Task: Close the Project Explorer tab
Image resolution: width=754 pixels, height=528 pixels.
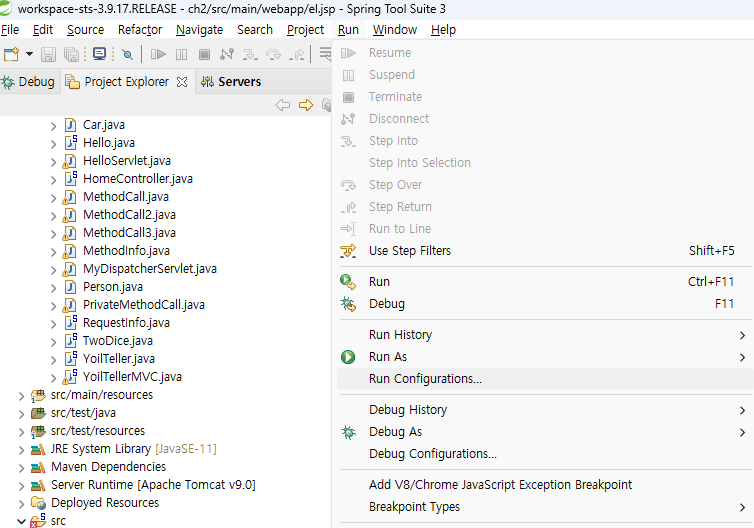Action: (182, 82)
